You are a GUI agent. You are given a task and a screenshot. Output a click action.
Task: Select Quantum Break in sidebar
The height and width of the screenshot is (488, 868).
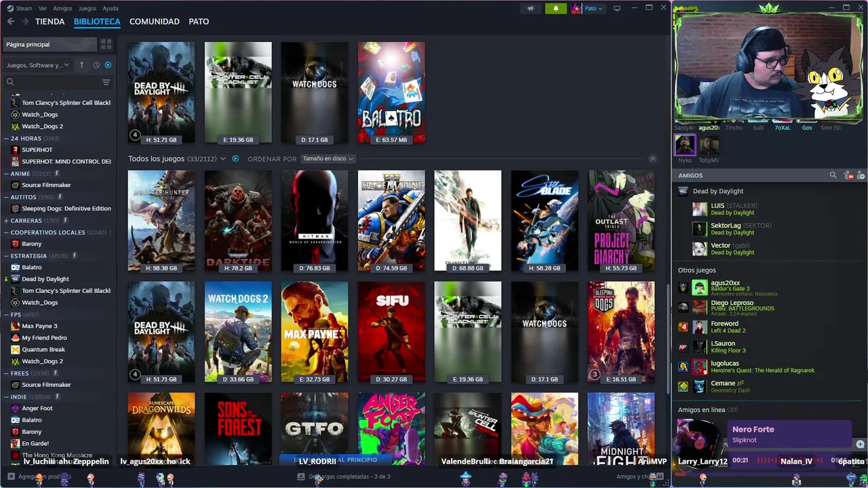(43, 350)
